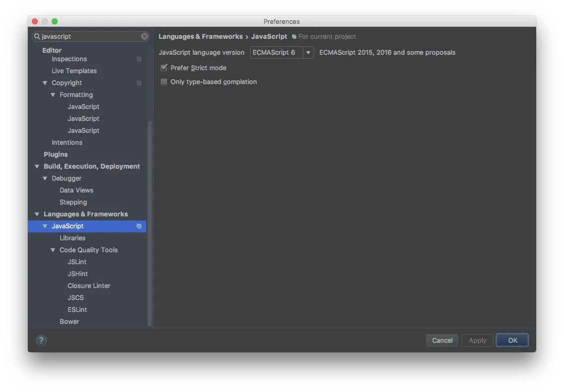
Task: Click the project icon on the selected JavaScript row
Action: [x=139, y=226]
